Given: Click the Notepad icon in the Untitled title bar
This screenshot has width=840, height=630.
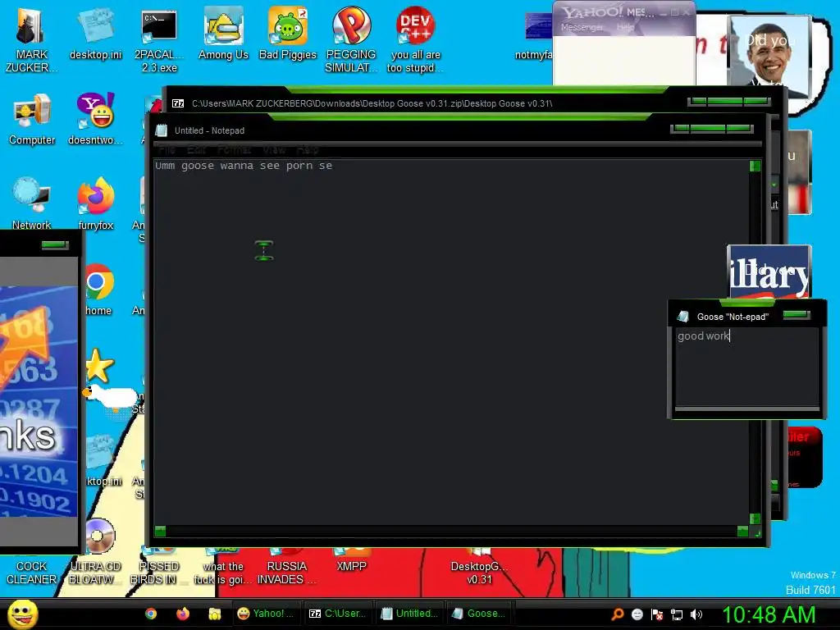Looking at the screenshot, I should 162,130.
